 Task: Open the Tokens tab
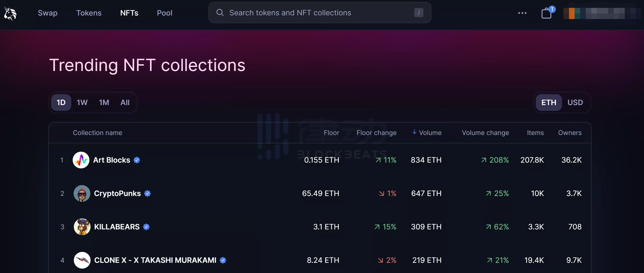[x=89, y=13]
